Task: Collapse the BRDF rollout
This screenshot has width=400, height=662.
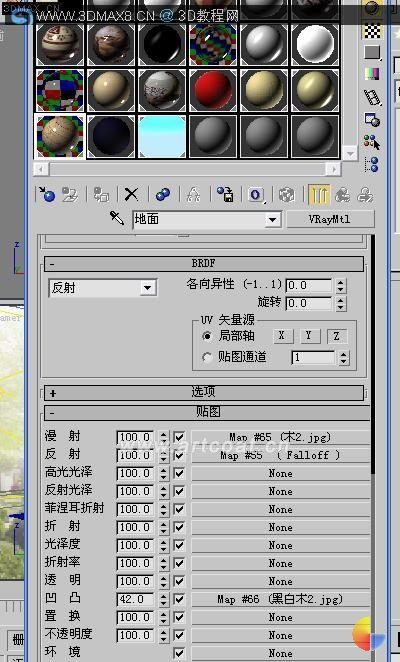Action: tap(204, 264)
